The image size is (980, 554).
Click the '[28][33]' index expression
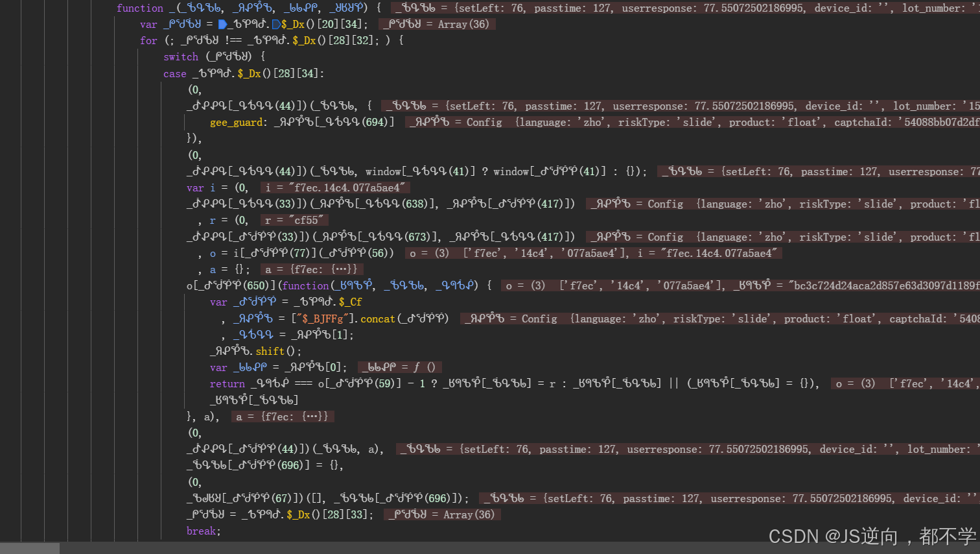pos(345,514)
